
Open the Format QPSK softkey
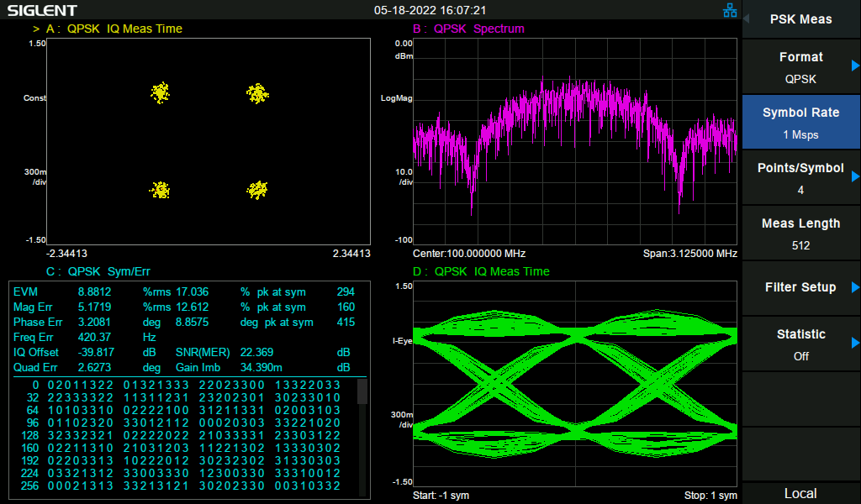(x=800, y=67)
